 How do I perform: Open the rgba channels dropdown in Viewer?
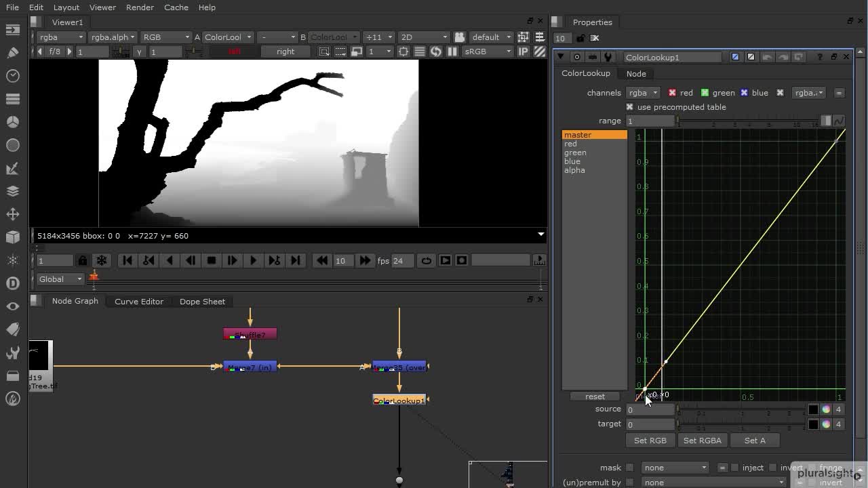[61, 37]
